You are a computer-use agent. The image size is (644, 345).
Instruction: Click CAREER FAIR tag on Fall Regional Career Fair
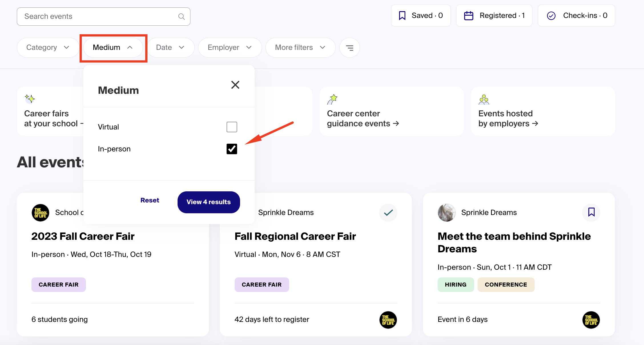[262, 285]
